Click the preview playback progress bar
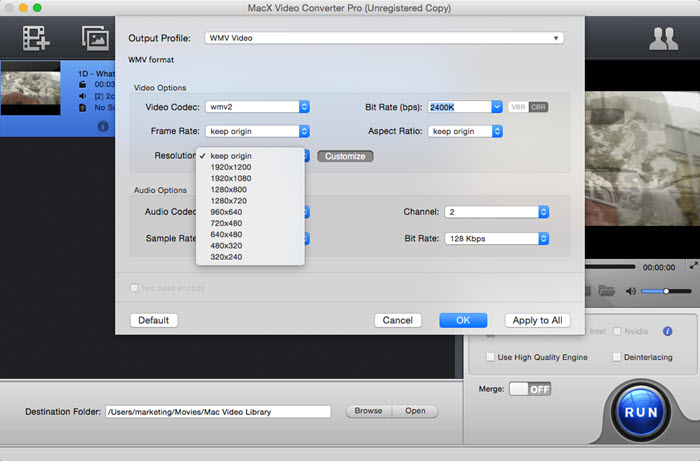The image size is (700, 461). pyautogui.click(x=610, y=266)
